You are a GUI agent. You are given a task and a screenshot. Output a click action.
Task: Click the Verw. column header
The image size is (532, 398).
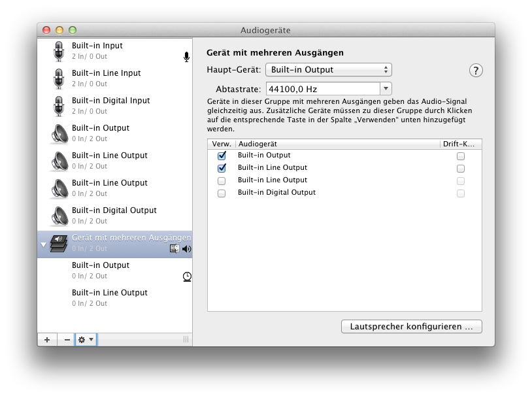222,144
